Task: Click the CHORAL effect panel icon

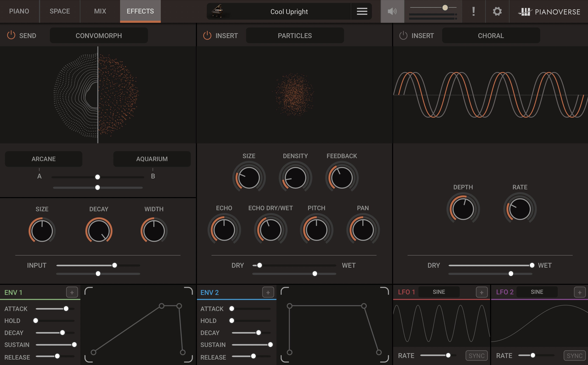Action: click(402, 35)
